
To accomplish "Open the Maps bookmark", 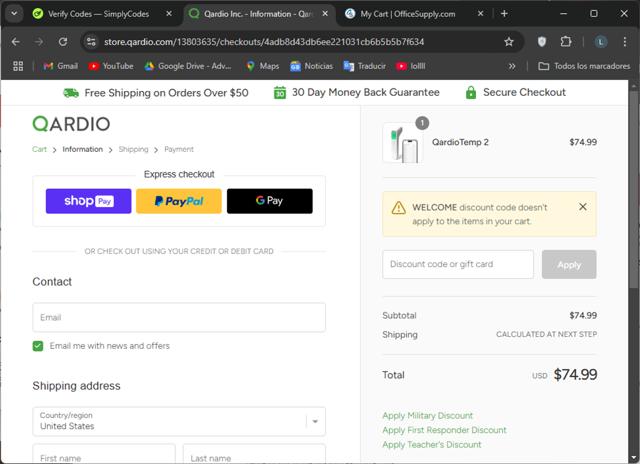I will coord(263,66).
